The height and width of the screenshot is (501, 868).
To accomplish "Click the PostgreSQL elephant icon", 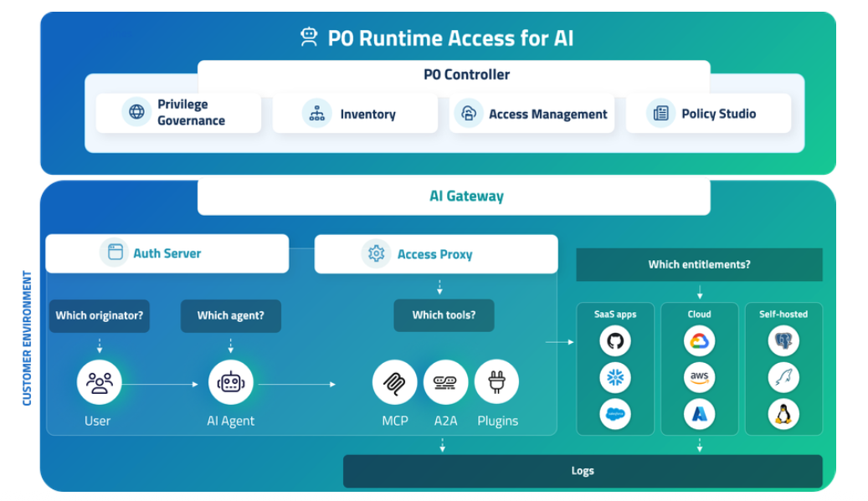I will coord(783,340).
